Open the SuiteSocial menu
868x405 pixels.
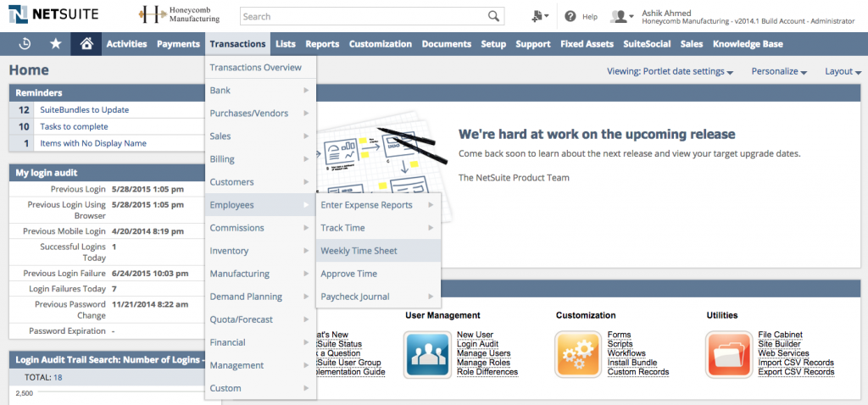(x=647, y=44)
